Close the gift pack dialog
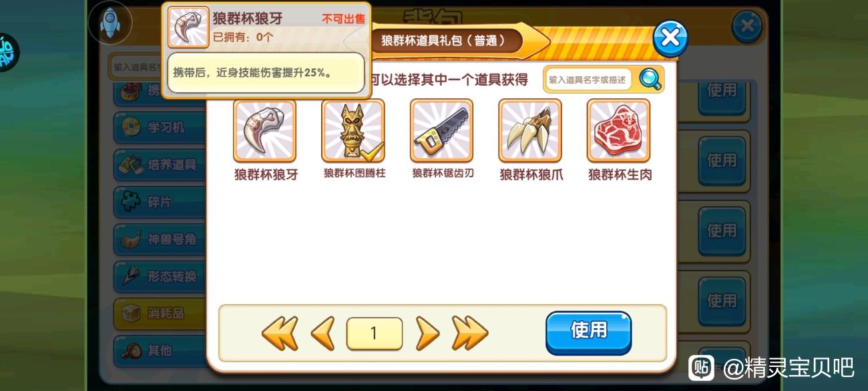 (670, 39)
